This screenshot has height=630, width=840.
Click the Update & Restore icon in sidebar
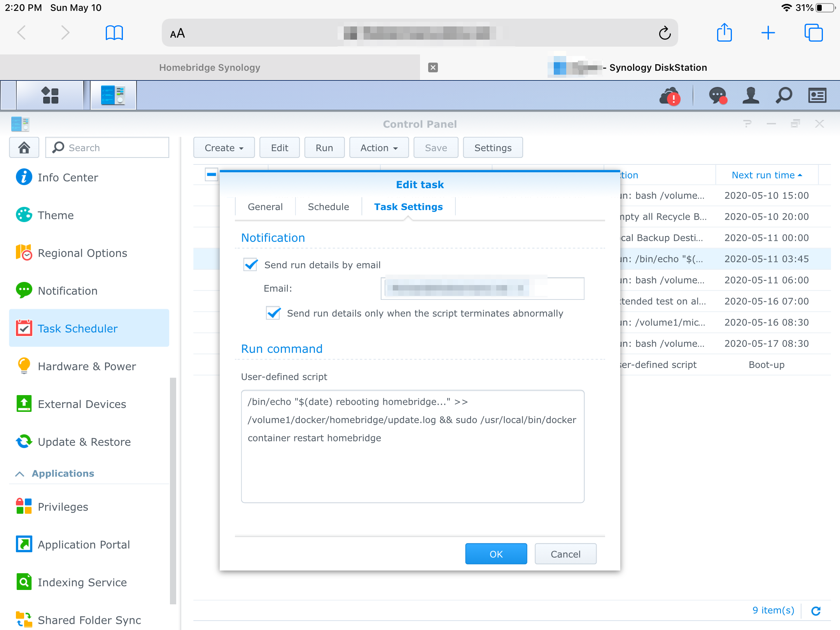point(24,441)
